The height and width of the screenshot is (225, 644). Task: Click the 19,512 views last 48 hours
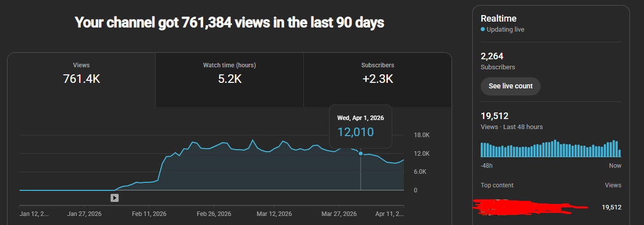click(495, 116)
